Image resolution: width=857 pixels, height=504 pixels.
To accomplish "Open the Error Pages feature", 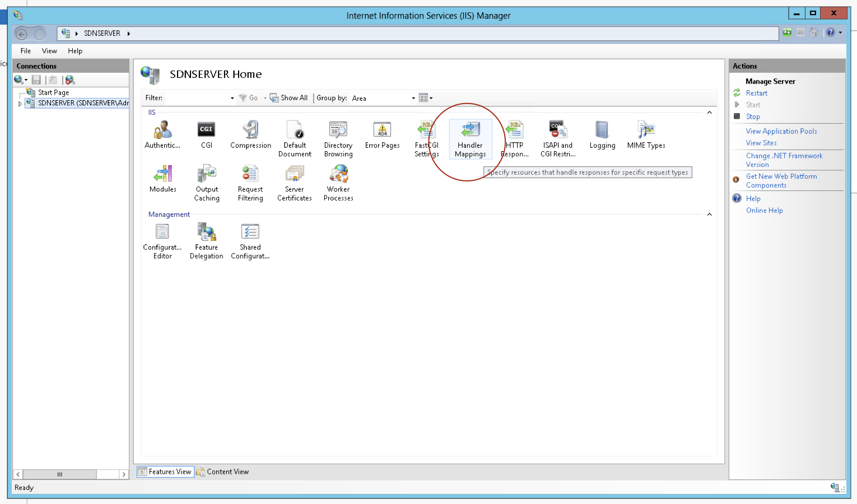I will 383,135.
